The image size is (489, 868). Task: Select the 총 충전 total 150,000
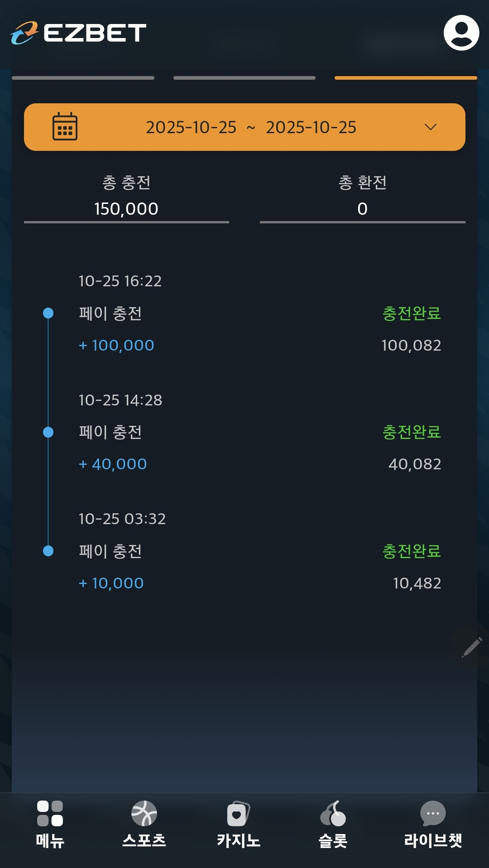pyautogui.click(x=126, y=208)
